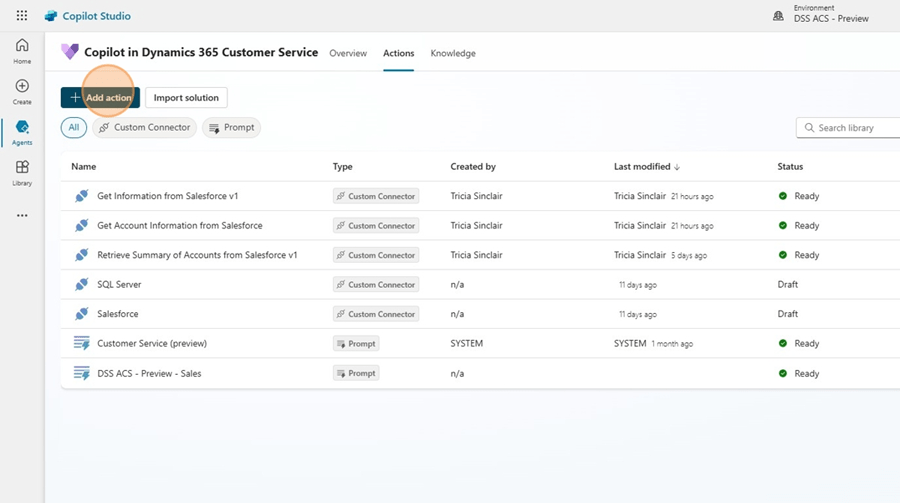Click the connector icon beside SQL Server
Screen dimensions: 900x503
point(82,285)
